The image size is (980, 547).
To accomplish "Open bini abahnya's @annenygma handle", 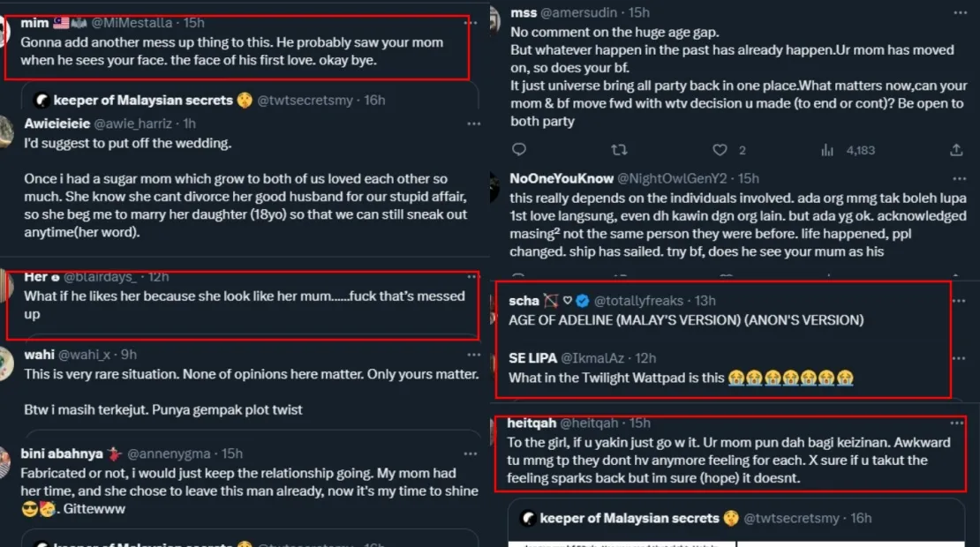I will point(170,453).
